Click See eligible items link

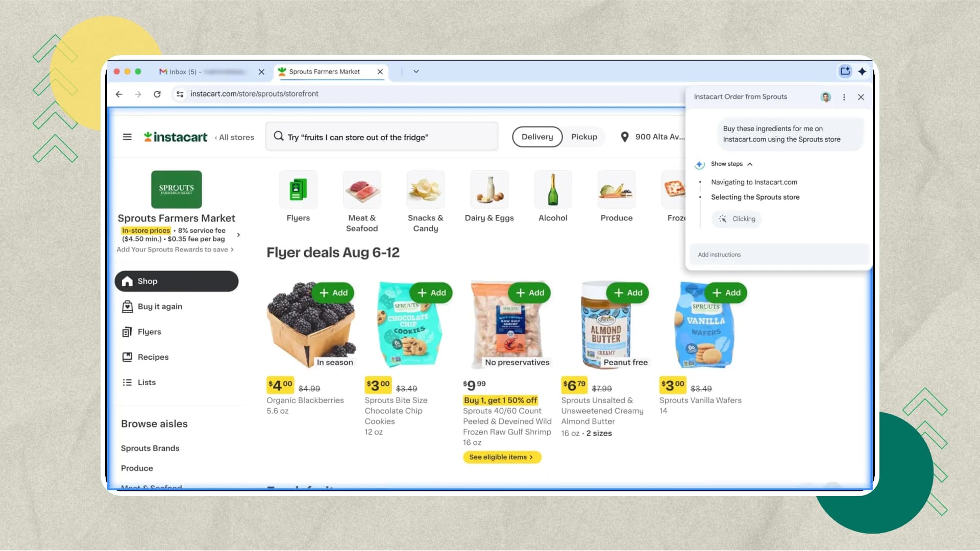(502, 457)
